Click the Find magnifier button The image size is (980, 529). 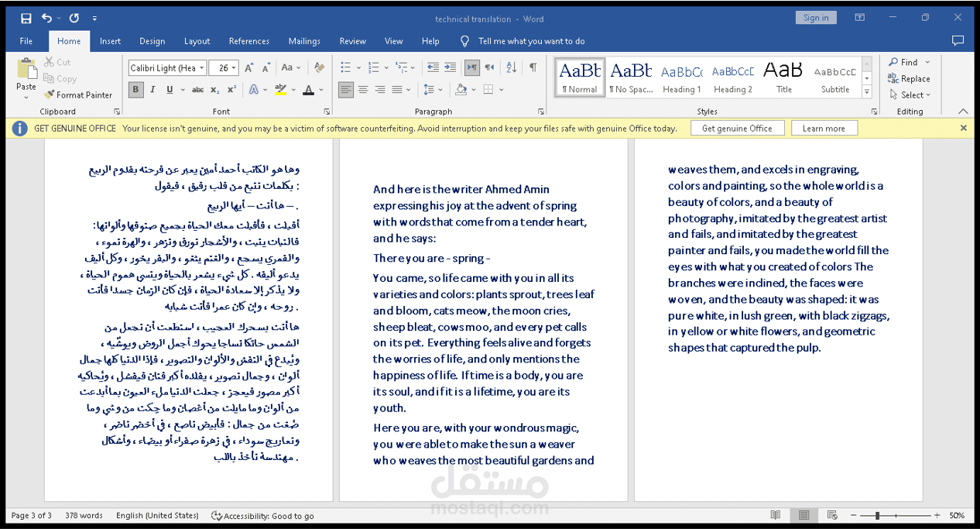click(x=903, y=62)
